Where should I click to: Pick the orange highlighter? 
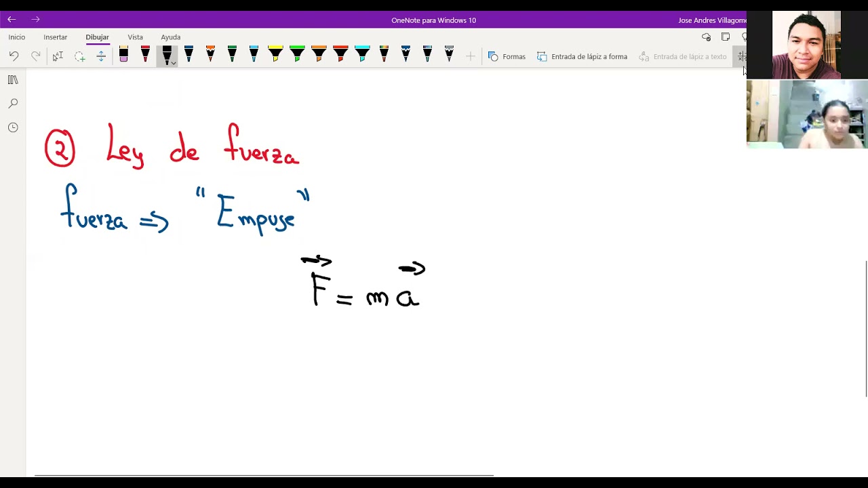[319, 55]
